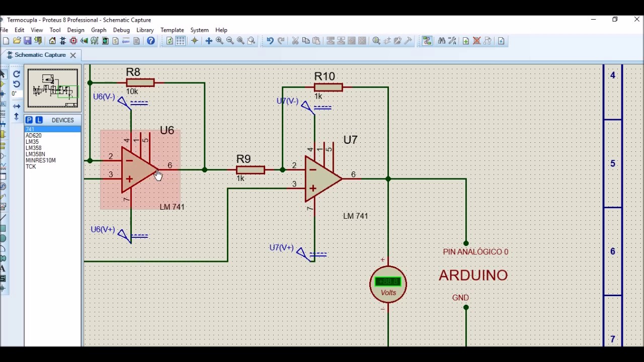This screenshot has width=644, height=362.
Task: Click the overview thumbnail of the schematic
Action: tap(53, 88)
